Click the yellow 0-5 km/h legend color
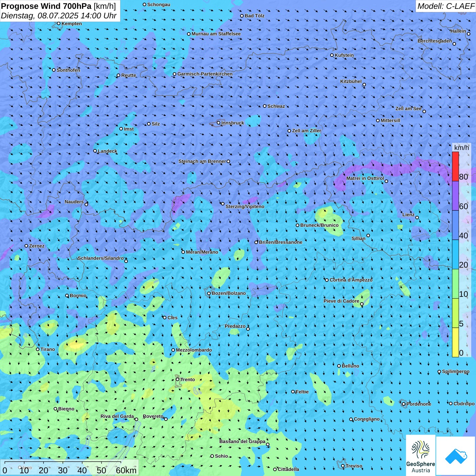 pos(455,342)
